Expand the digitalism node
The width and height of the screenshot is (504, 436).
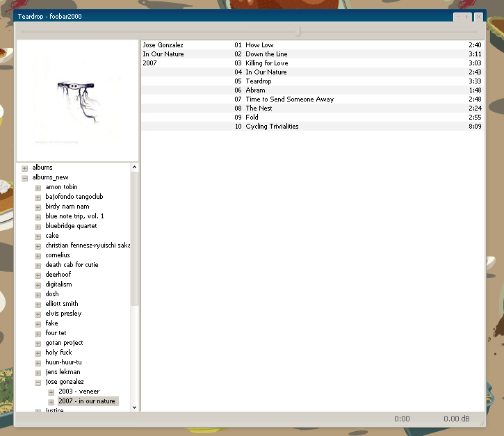(38, 285)
